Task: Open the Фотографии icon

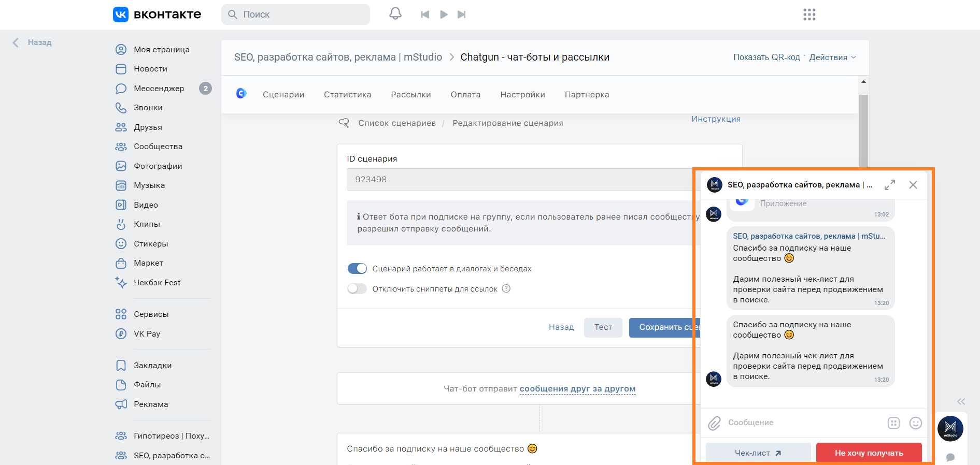Action: (x=121, y=166)
